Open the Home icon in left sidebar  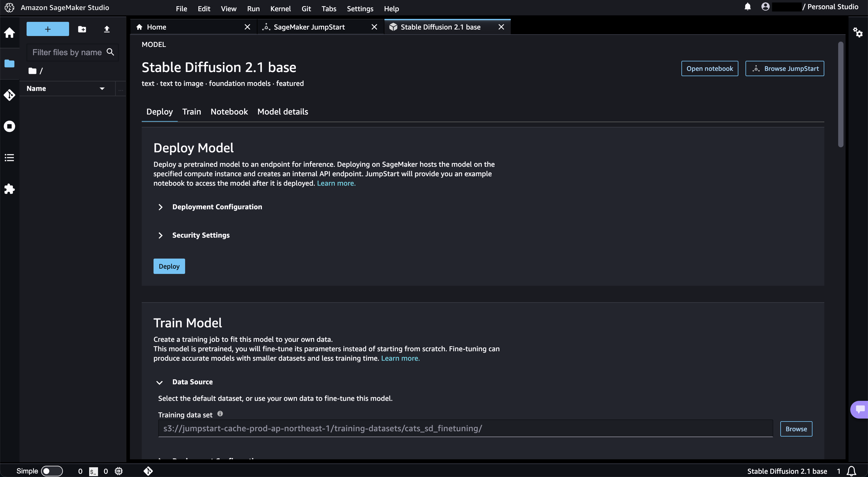[x=9, y=33]
